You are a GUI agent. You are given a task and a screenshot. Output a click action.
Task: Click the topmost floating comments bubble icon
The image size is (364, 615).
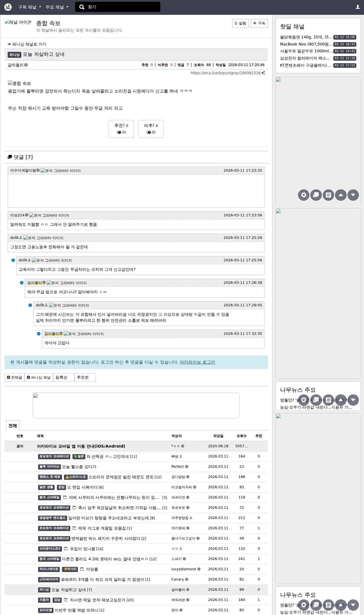(x=316, y=195)
